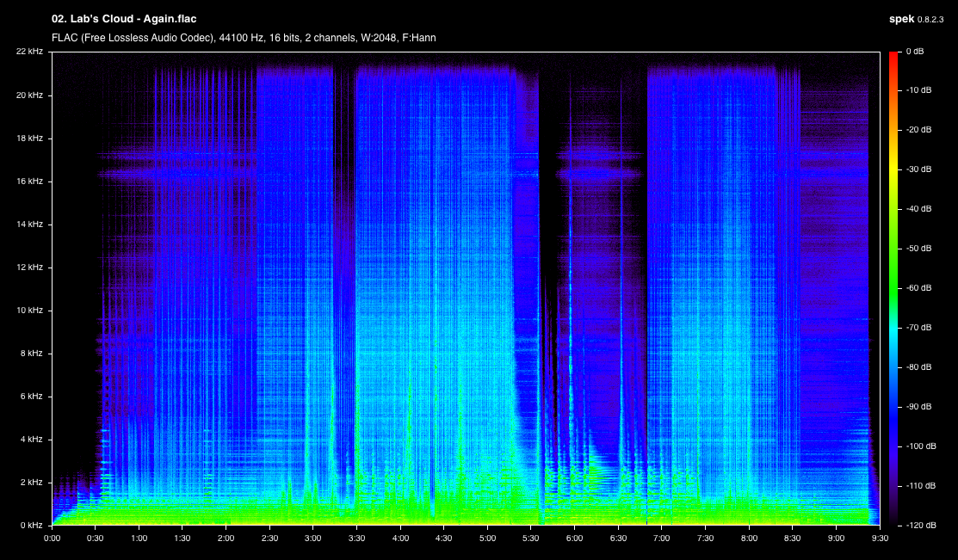Click the 10 kHz frequency axis label

pyautogui.click(x=29, y=311)
